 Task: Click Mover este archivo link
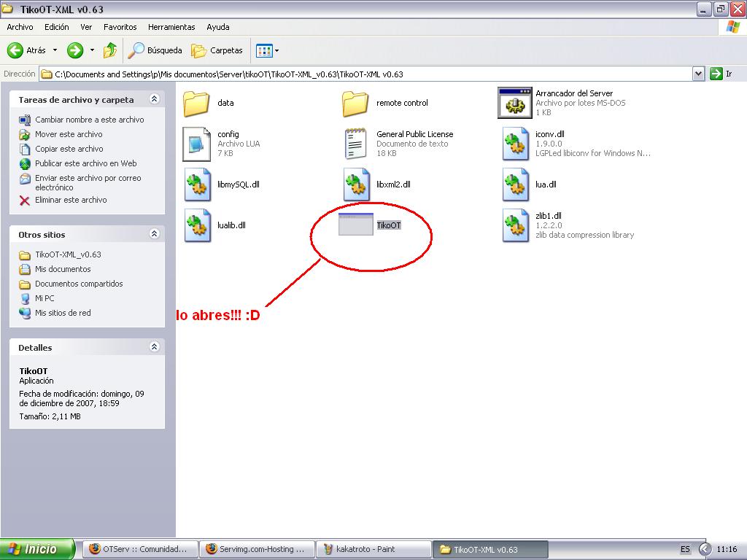coord(61,134)
